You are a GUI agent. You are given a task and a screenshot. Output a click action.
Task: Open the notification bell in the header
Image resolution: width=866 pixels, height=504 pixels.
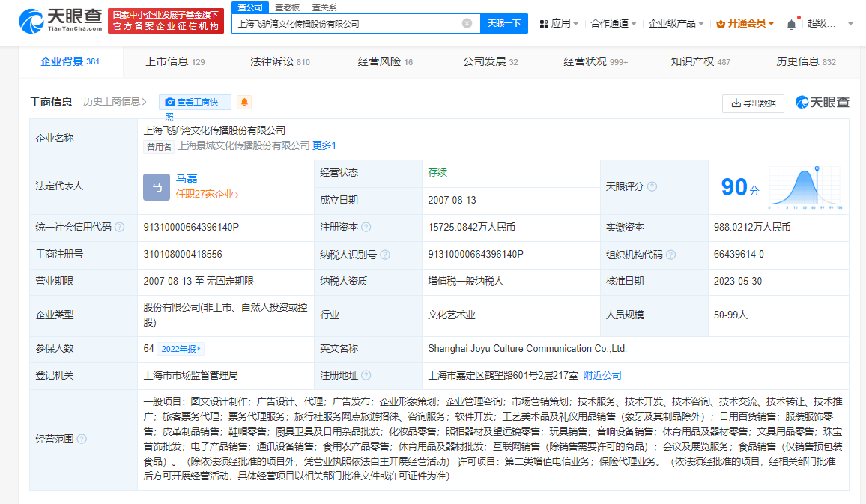click(791, 24)
